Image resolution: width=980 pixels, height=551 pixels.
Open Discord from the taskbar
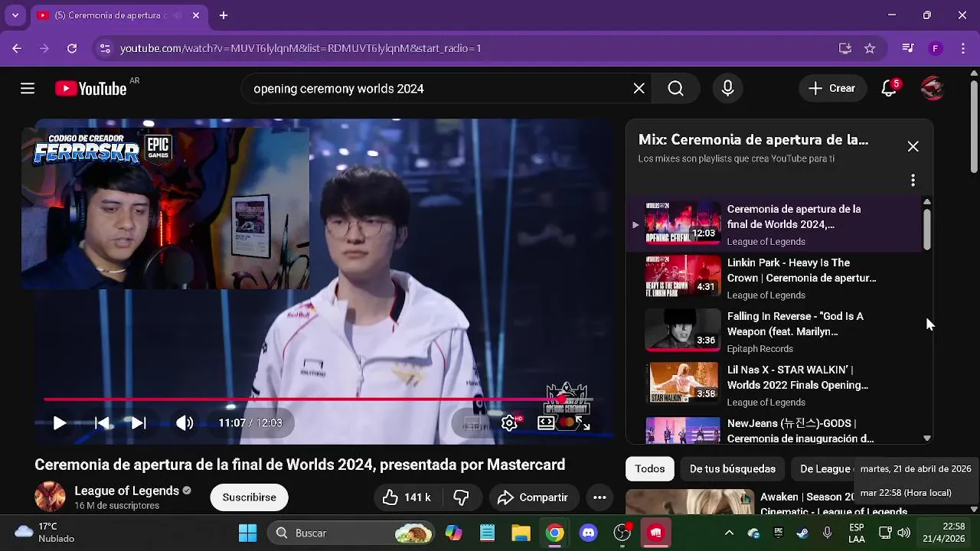[x=589, y=533]
